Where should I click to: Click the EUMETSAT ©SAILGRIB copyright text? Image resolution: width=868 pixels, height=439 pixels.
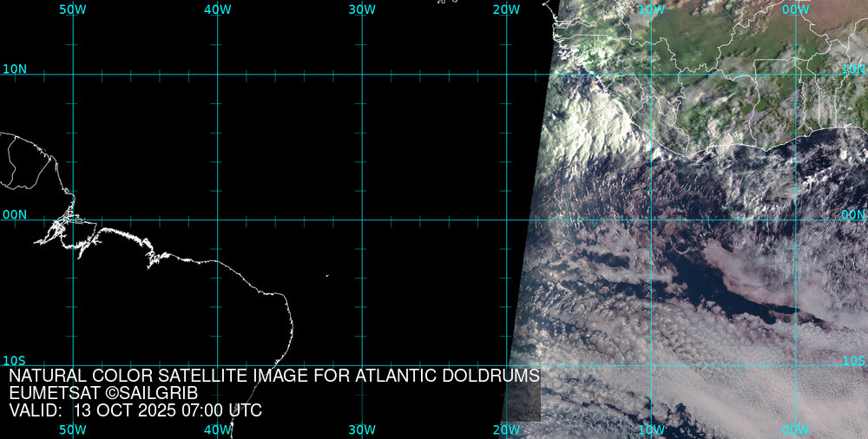click(x=103, y=394)
